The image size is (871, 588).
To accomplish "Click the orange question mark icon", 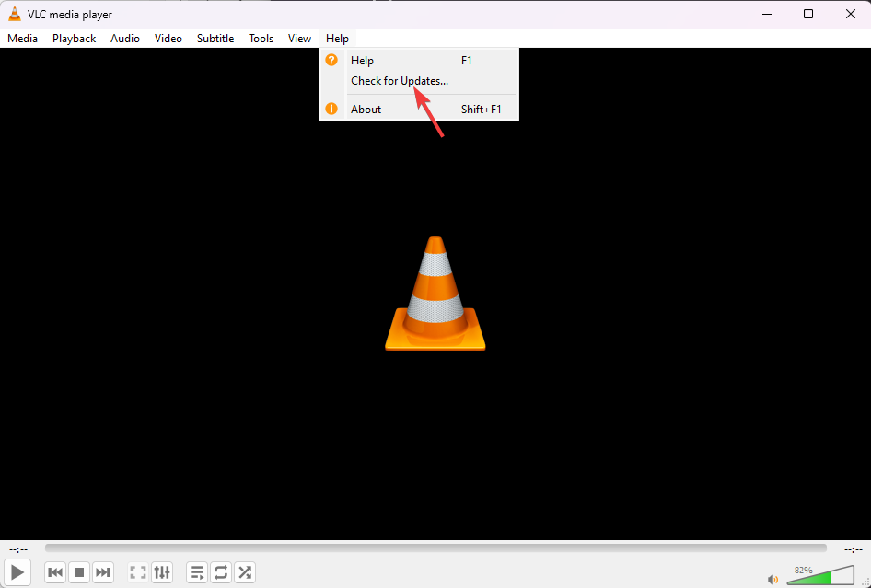I will click(x=331, y=60).
